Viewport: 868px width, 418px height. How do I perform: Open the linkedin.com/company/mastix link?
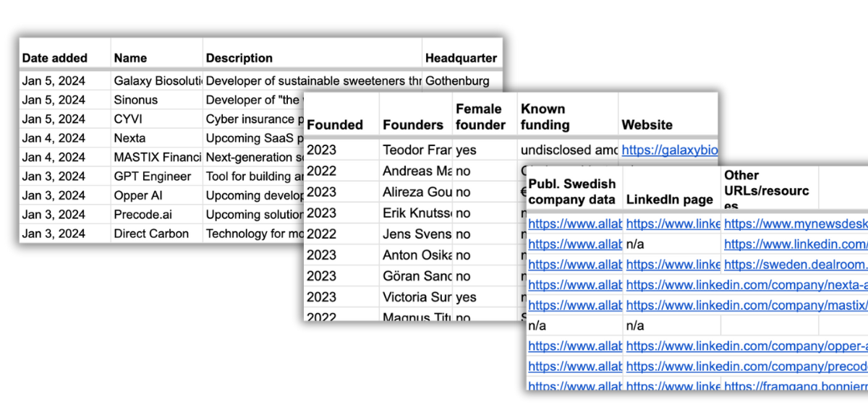(x=747, y=305)
